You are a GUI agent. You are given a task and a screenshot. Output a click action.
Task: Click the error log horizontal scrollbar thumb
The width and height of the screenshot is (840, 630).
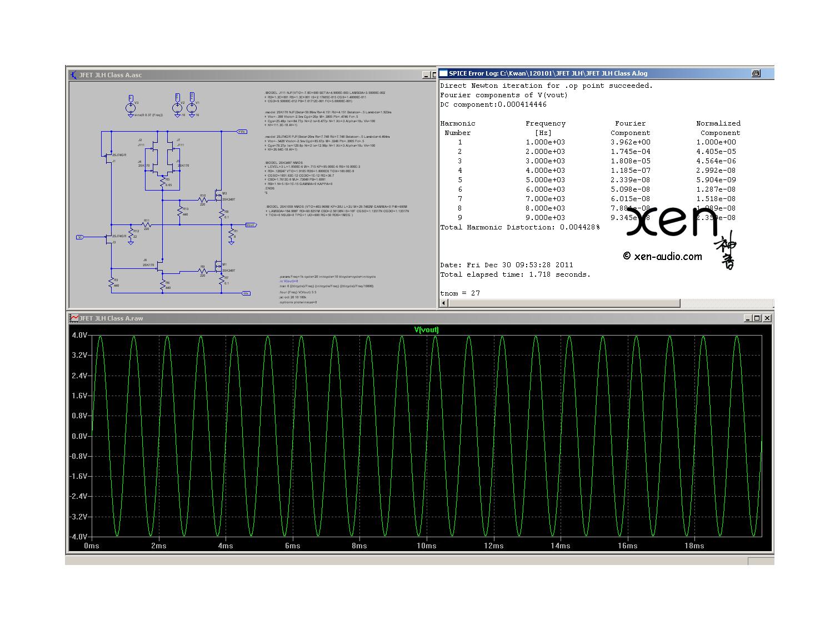pos(564,303)
